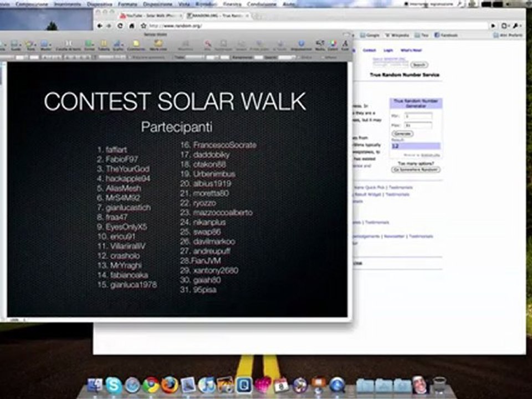Open iCal calendar from the Dock
Viewport: 532px width, 399px height.
pos(281,386)
